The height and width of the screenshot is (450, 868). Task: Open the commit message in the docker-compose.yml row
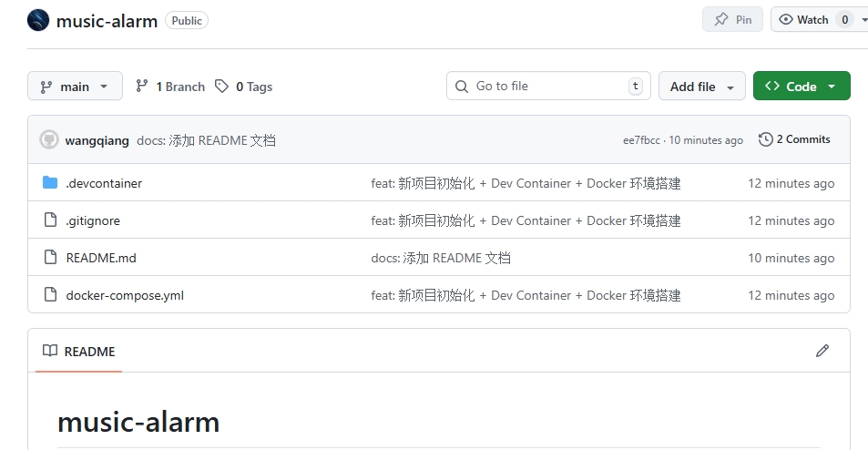526,295
